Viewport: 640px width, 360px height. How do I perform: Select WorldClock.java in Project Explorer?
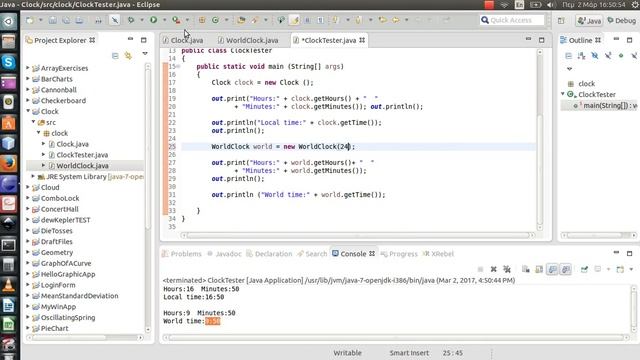pos(82,166)
